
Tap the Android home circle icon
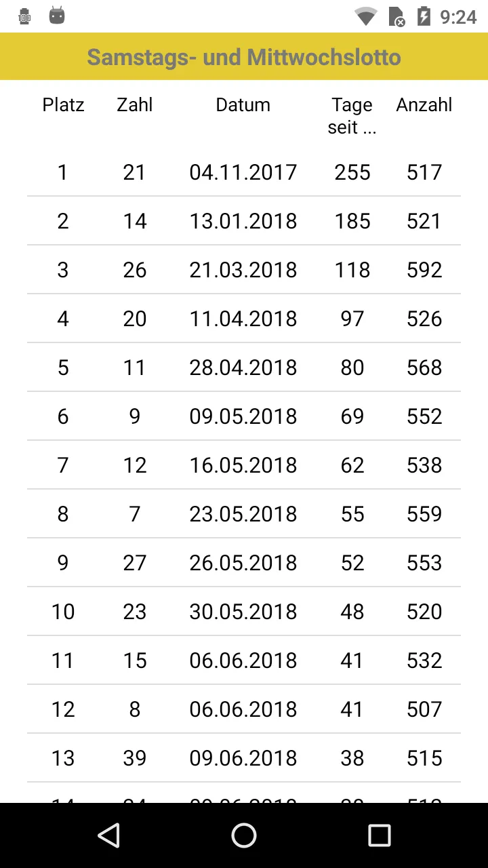244,835
